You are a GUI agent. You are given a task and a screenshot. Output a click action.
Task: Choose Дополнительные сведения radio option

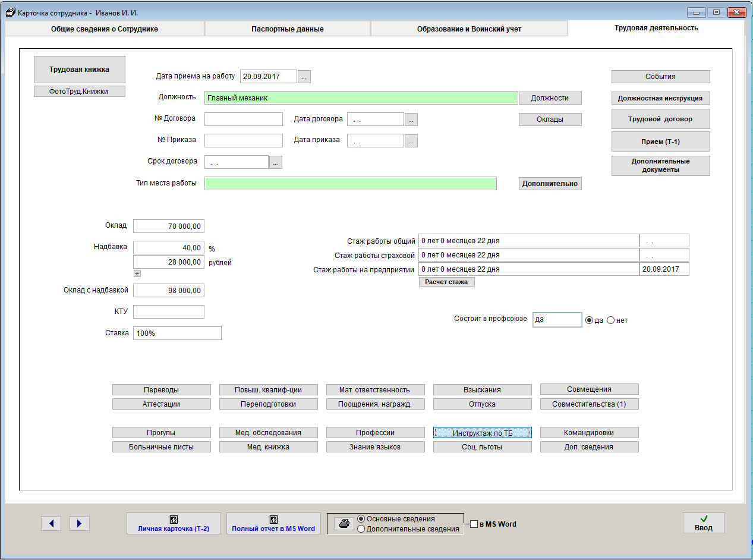[x=361, y=529]
